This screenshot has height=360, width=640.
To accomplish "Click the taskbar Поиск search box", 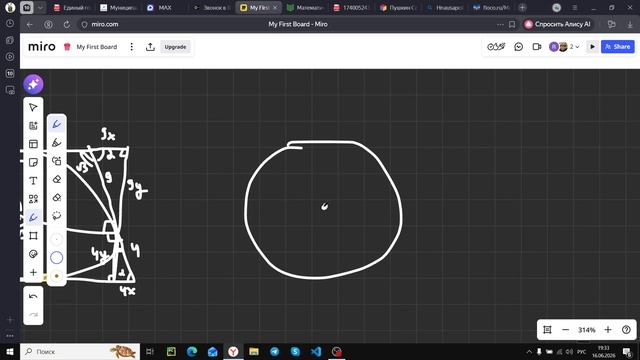I will pos(80,351).
